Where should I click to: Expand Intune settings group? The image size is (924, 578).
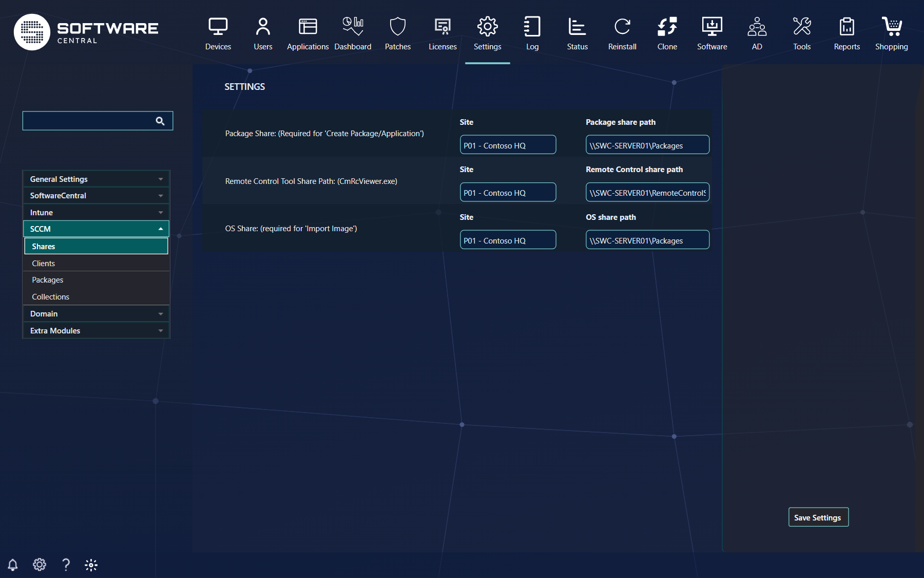point(96,212)
